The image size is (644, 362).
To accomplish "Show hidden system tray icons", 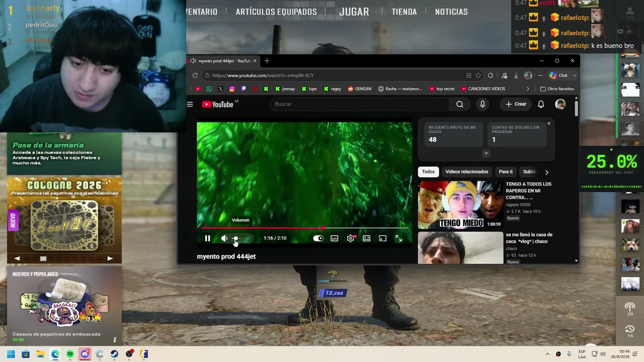I will 548,354.
